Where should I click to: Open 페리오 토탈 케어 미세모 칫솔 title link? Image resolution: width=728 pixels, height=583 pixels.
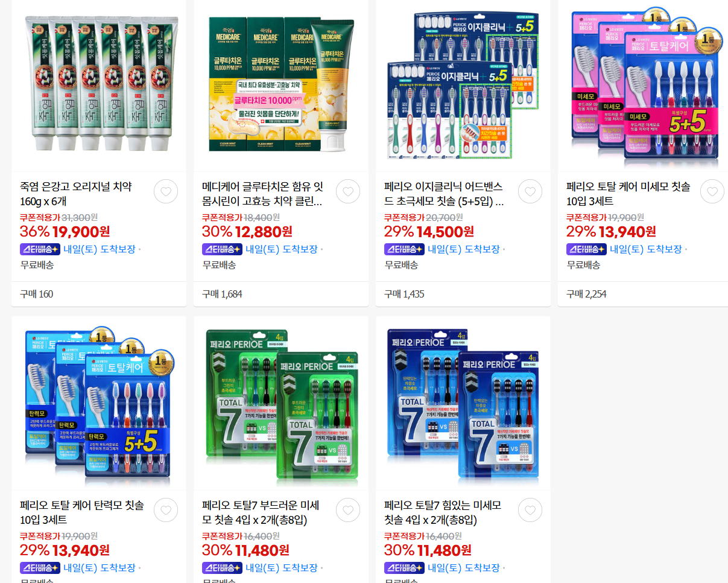[628, 194]
